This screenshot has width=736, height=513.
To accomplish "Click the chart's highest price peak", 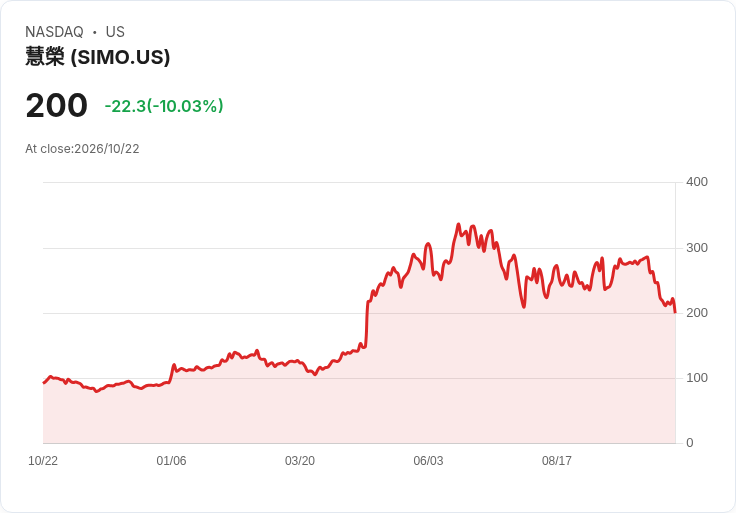I will [x=459, y=224].
